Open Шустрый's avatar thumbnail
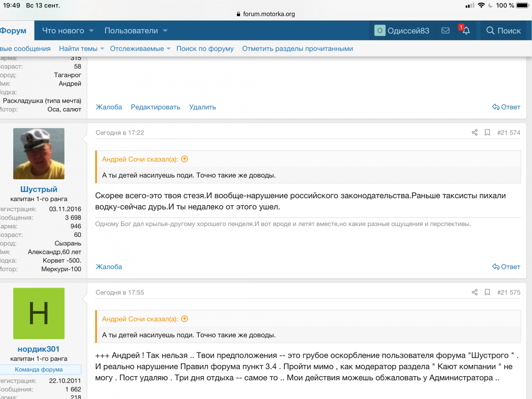Viewport: 532px width, 399px height. pyautogui.click(x=39, y=154)
